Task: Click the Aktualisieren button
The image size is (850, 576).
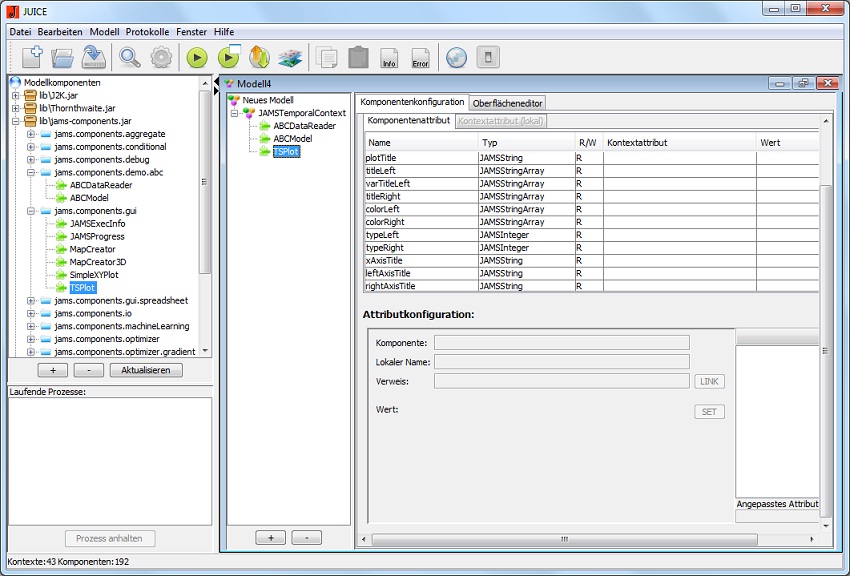Action: click(x=146, y=370)
